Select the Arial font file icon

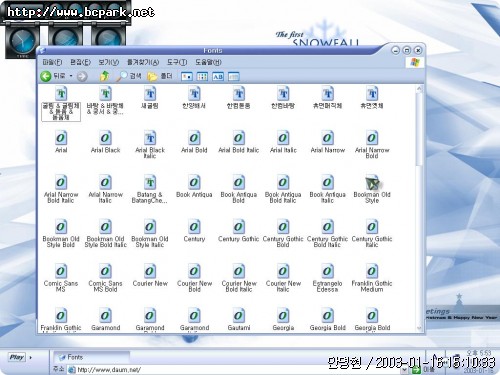(61, 138)
